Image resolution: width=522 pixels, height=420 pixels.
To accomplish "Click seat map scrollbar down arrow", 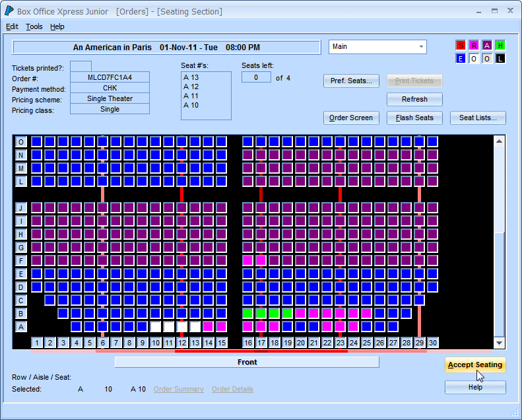I will point(499,343).
